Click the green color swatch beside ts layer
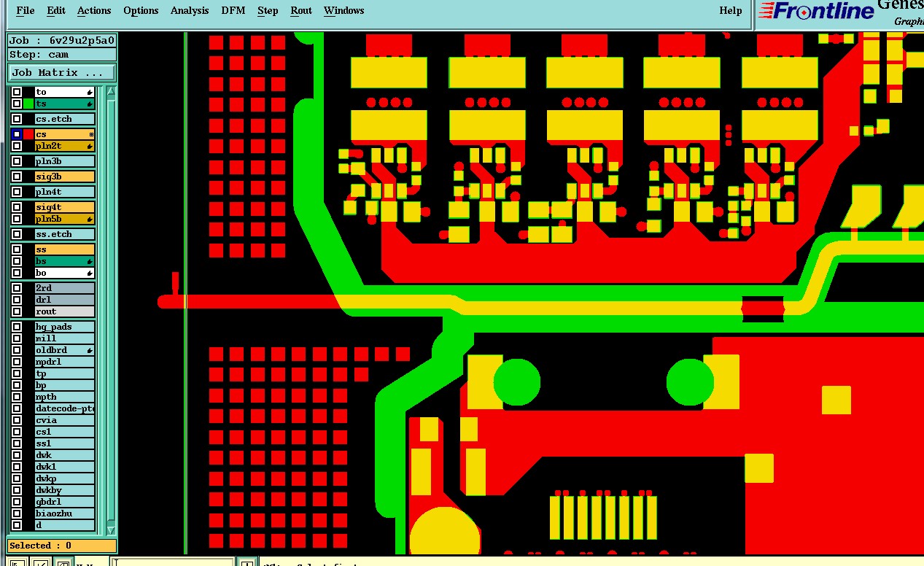924x566 pixels. (28, 104)
